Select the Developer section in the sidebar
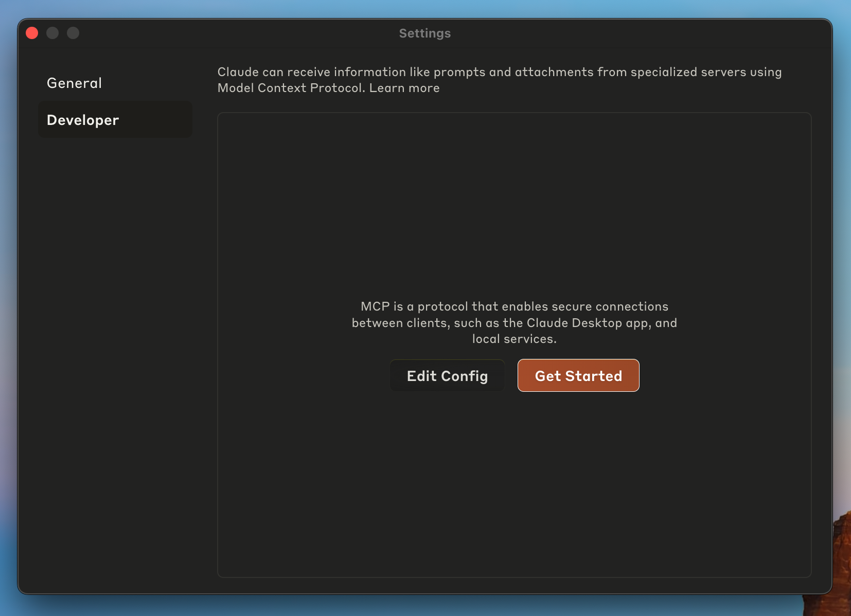 [x=82, y=120]
